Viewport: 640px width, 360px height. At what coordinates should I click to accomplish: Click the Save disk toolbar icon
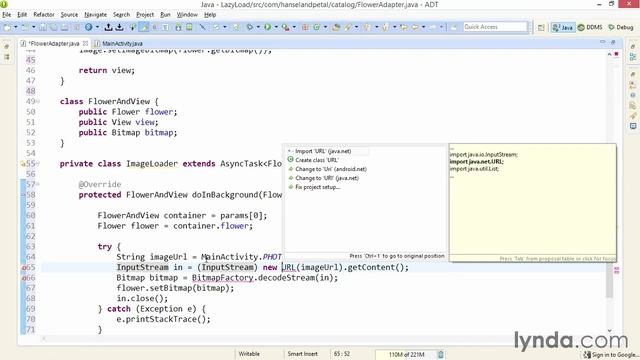tap(43, 27)
